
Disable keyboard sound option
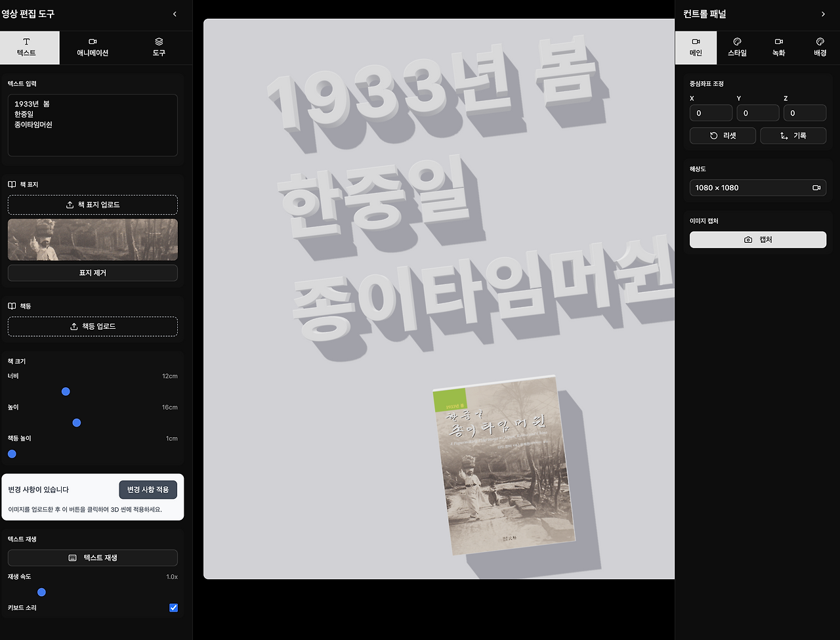click(173, 607)
